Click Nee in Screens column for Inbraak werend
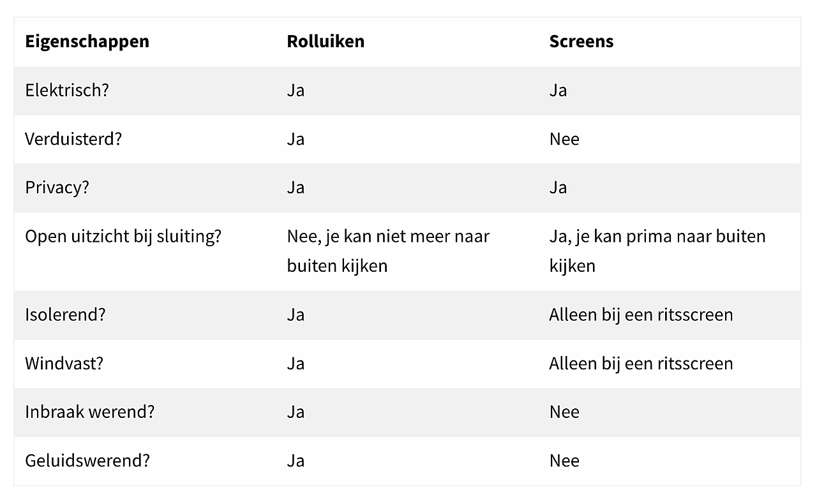The height and width of the screenshot is (504, 817). [564, 412]
